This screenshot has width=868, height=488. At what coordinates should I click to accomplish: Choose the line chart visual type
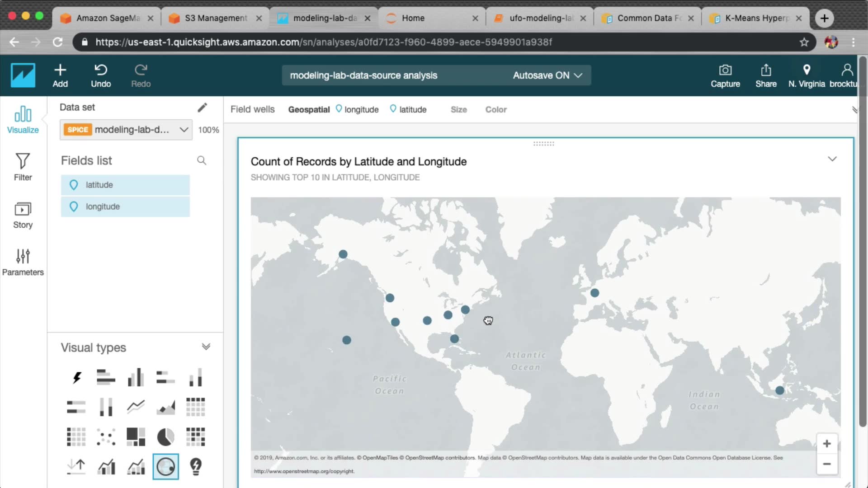(x=136, y=407)
